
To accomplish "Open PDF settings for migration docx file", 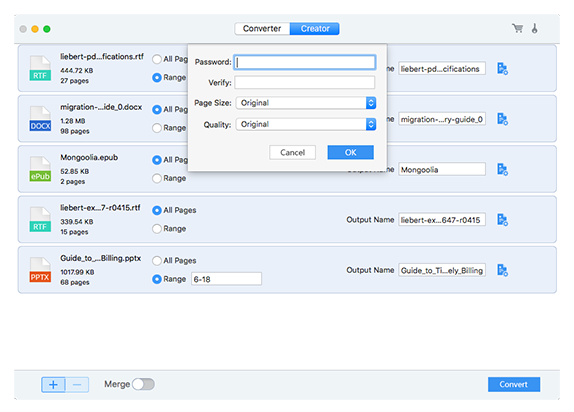I will pyautogui.click(x=502, y=119).
